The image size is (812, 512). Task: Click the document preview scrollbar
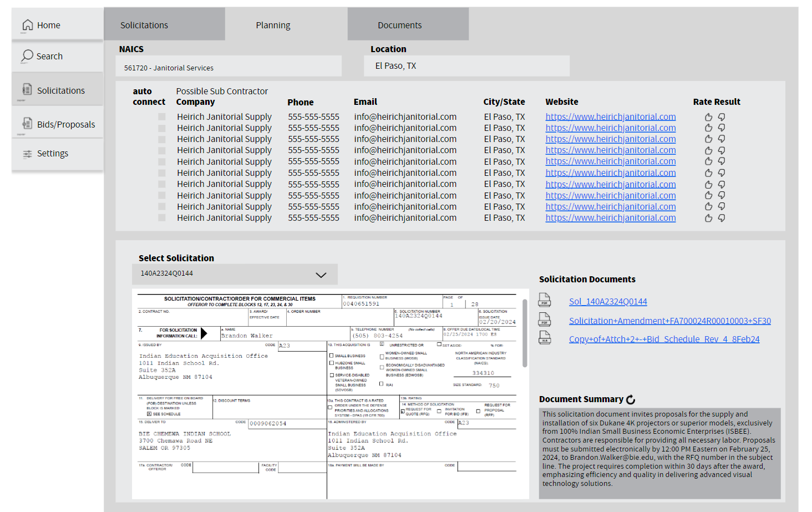pyautogui.click(x=525, y=333)
